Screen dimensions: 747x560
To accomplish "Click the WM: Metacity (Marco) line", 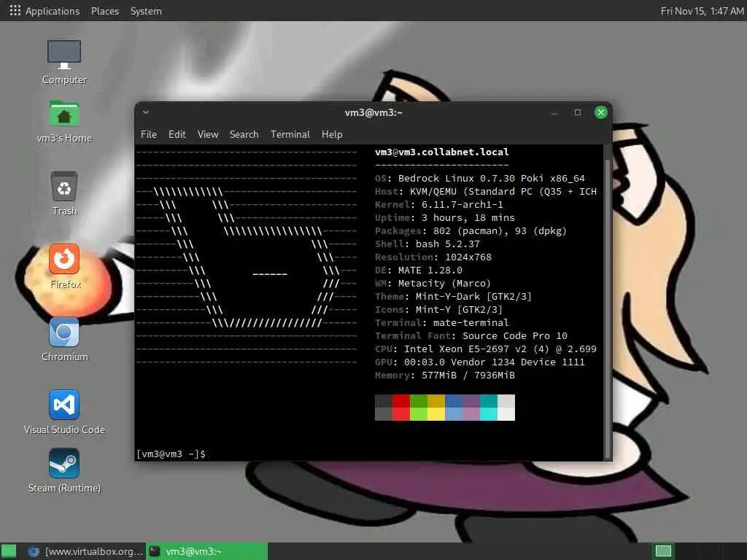I will coord(433,284).
